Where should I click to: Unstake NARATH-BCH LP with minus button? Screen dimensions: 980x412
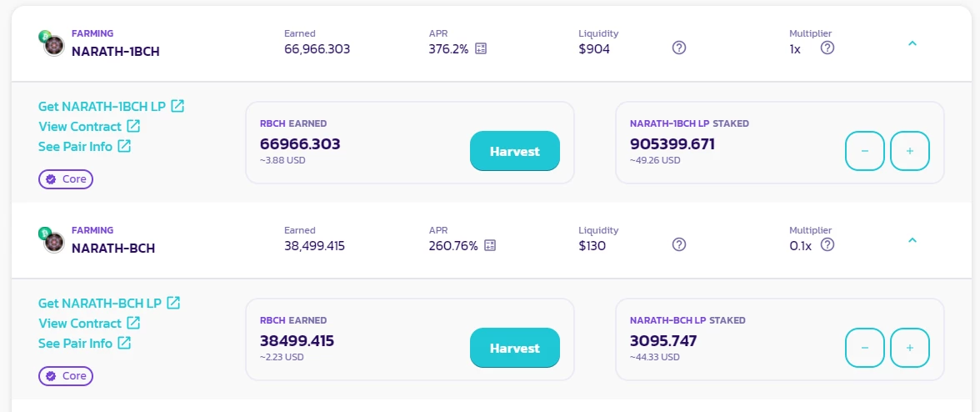(x=865, y=348)
